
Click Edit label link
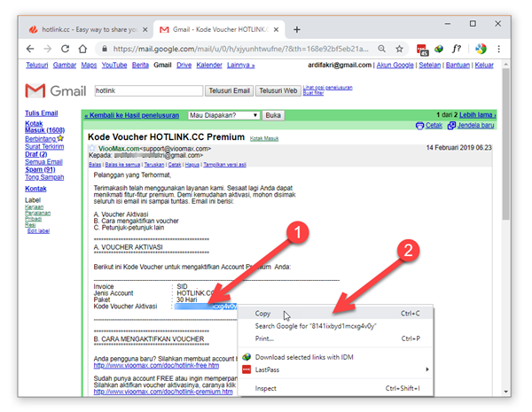pos(38,231)
